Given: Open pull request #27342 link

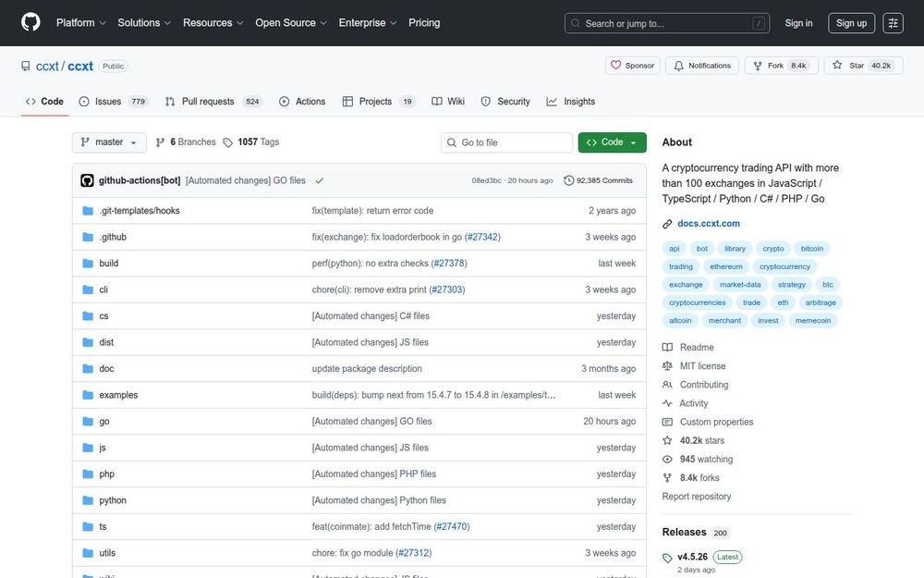Looking at the screenshot, I should point(482,237).
